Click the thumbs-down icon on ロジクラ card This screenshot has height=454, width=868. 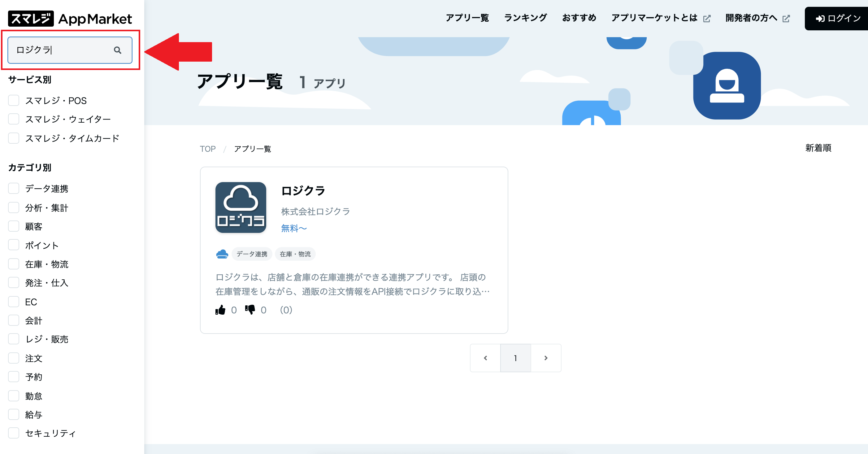pyautogui.click(x=250, y=310)
